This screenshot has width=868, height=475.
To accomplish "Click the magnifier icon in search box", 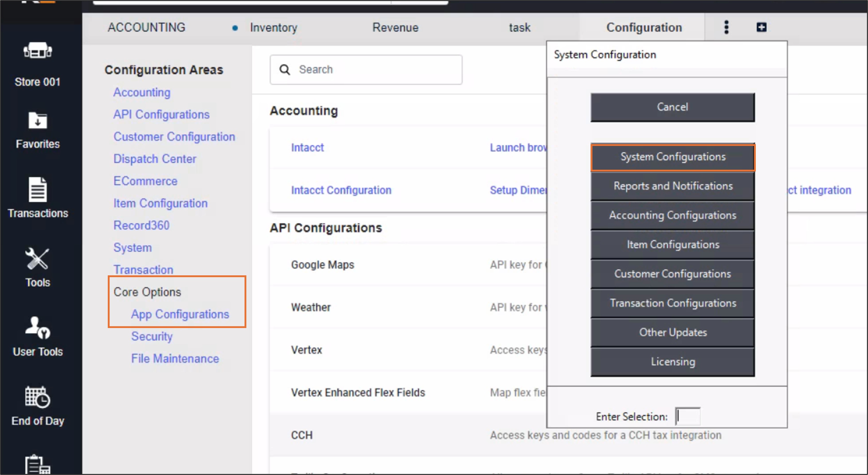I will coord(285,70).
